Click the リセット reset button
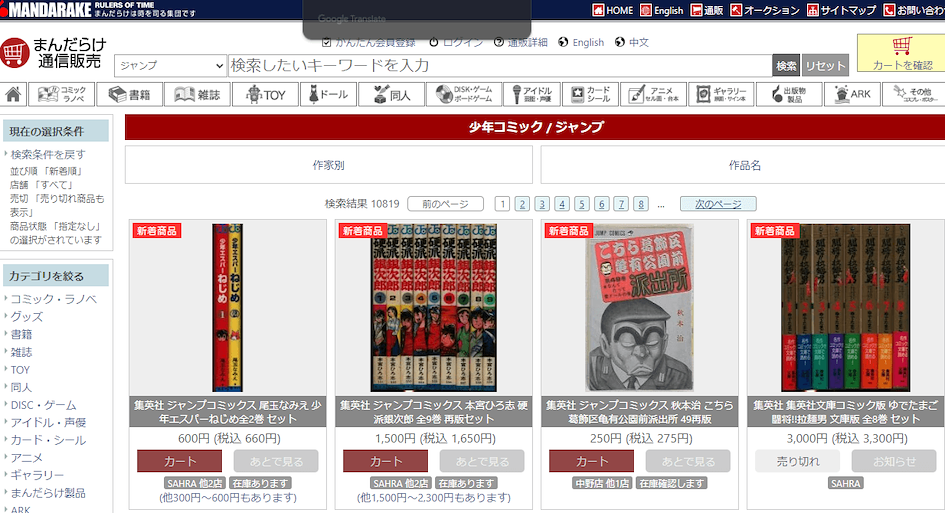The image size is (945, 513). [825, 66]
